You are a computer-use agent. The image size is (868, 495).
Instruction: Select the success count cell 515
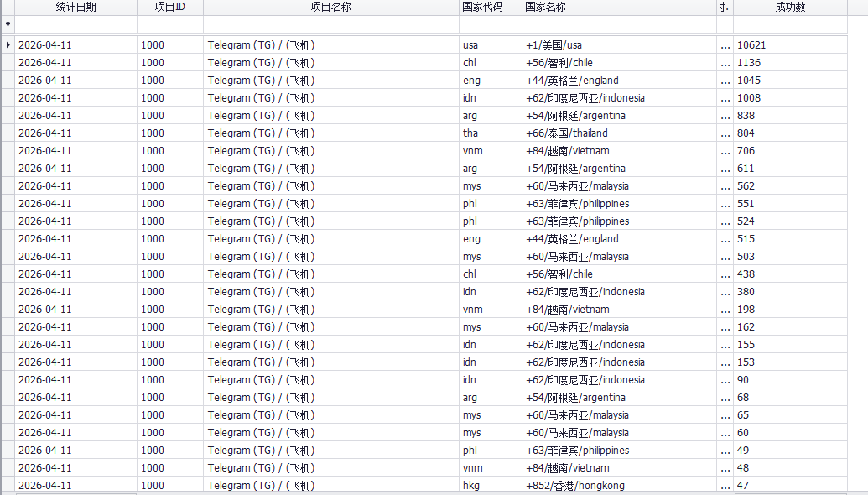[790, 238]
